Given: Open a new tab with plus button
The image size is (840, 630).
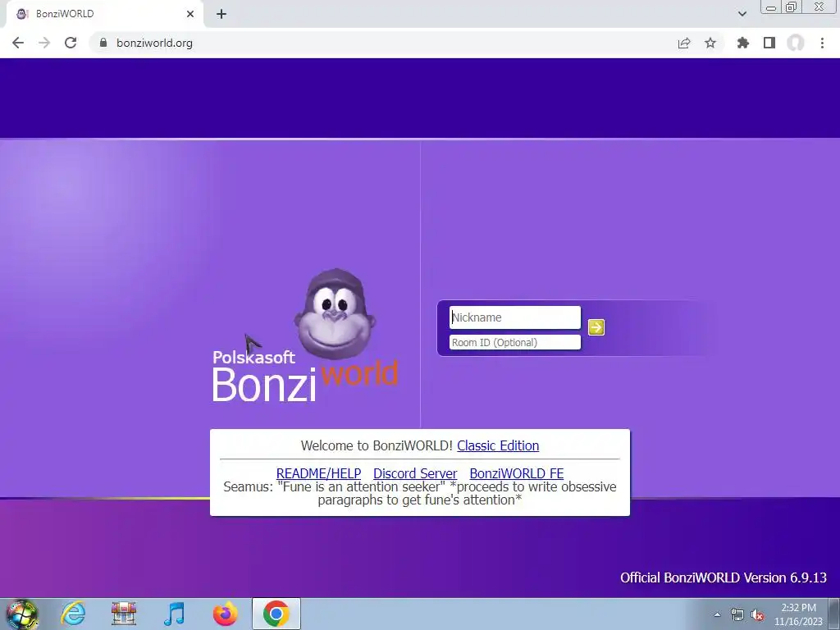Looking at the screenshot, I should coord(221,14).
